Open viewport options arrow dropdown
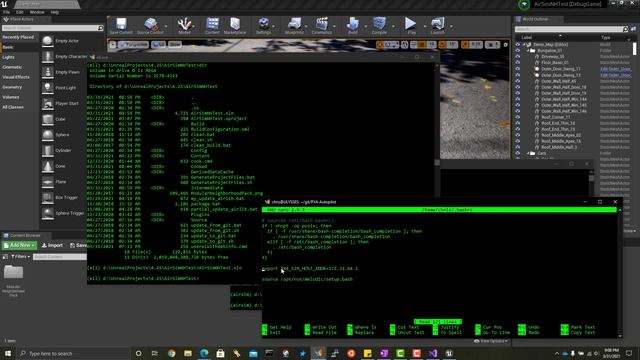 point(113,44)
